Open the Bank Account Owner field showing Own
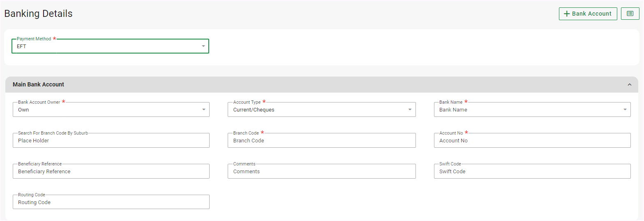The height and width of the screenshot is (221, 644). coord(107,110)
